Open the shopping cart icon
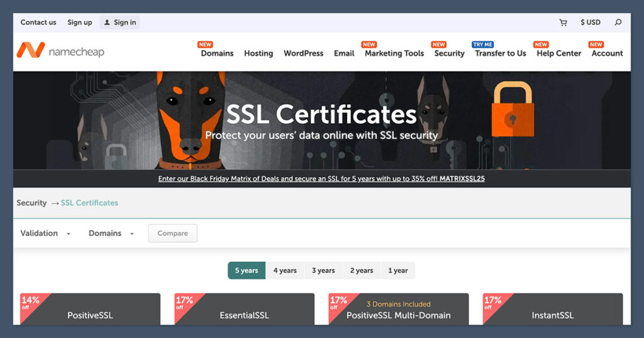The height and width of the screenshot is (338, 644). [563, 23]
